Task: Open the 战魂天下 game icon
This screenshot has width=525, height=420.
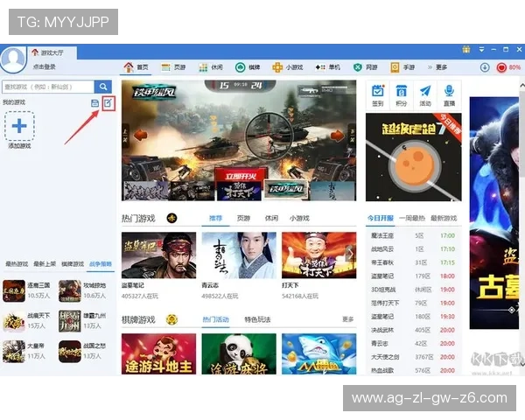Action: pos(14,321)
